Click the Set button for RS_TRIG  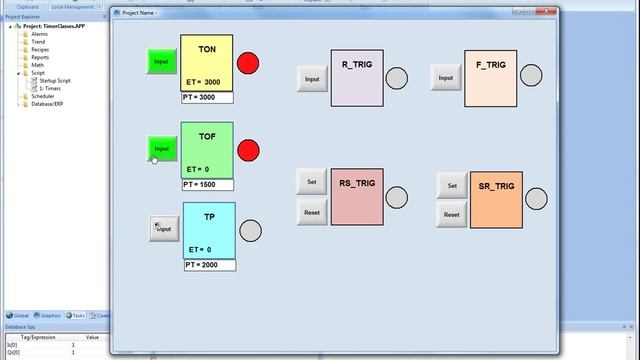pyautogui.click(x=311, y=182)
